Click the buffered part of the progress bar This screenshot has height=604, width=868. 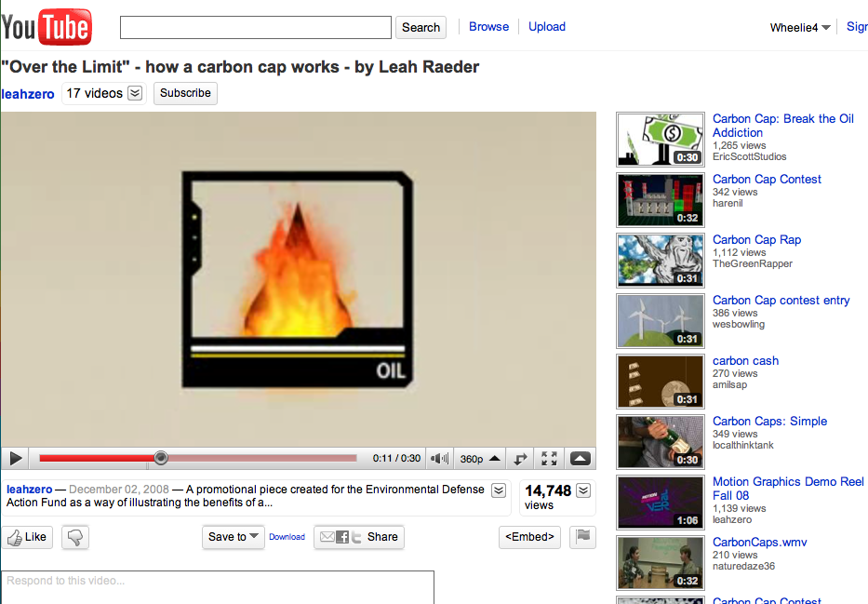[x=261, y=458]
